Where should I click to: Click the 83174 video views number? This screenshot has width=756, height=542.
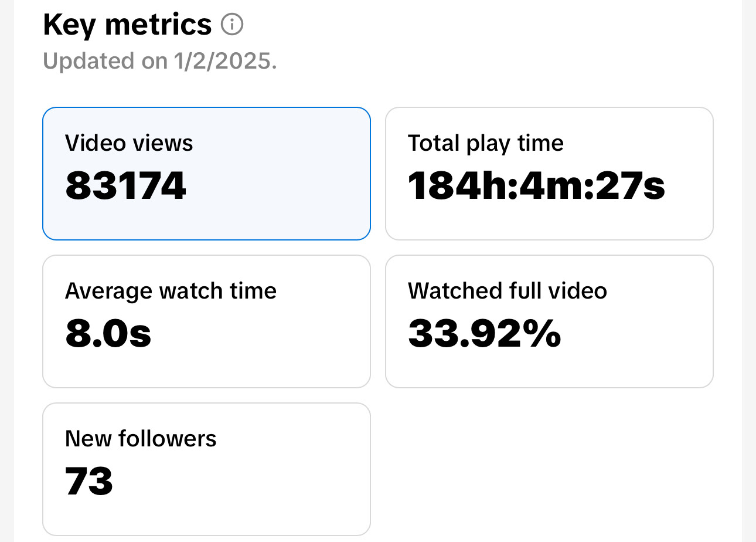(x=126, y=186)
